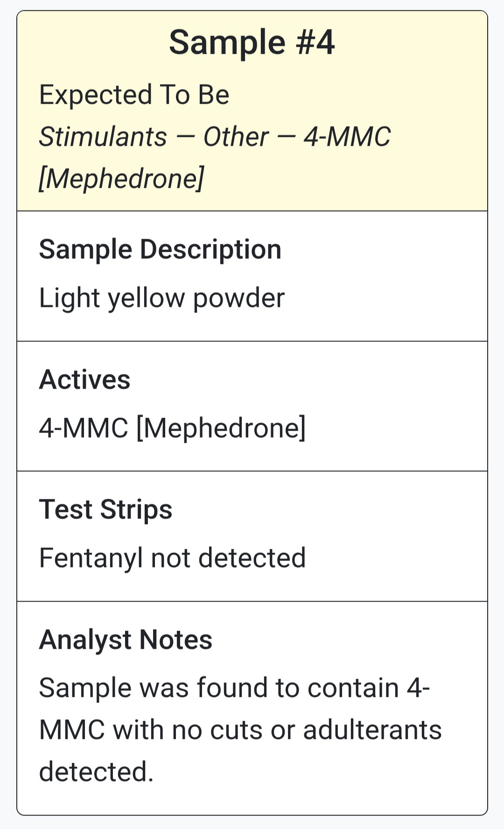Viewport: 504px width, 829px height.
Task: Click the italic "[Mephedrone]" in the yellow header
Action: point(121,178)
